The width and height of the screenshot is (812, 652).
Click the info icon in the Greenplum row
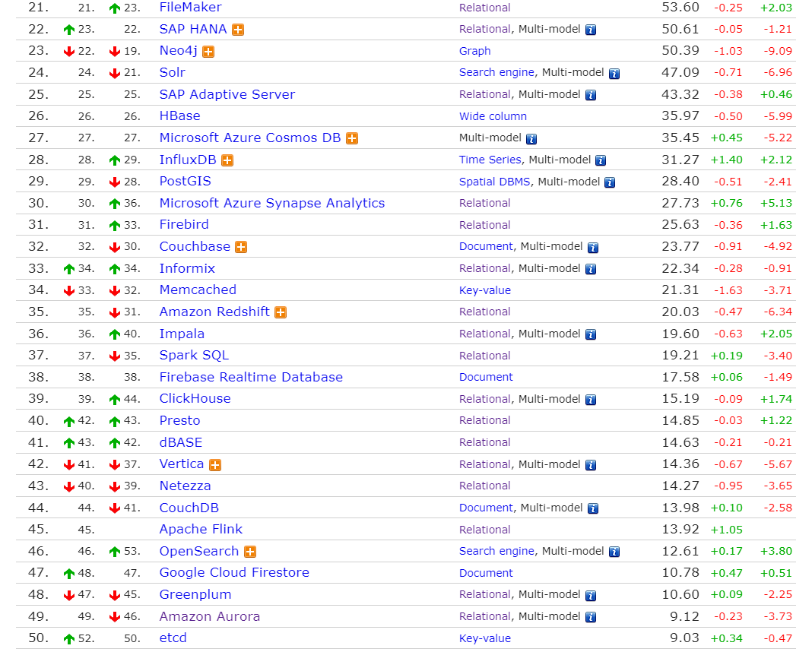pyautogui.click(x=591, y=596)
